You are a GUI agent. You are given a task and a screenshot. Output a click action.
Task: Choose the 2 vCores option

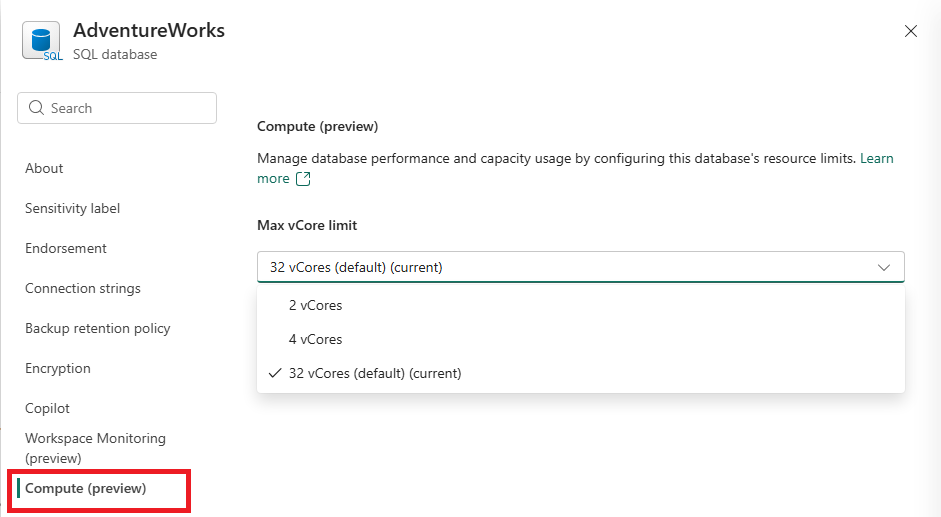click(x=580, y=306)
